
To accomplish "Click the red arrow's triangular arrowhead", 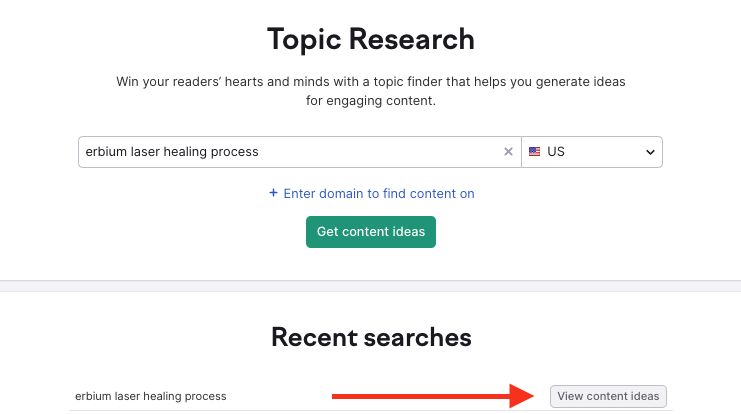I will [521, 396].
